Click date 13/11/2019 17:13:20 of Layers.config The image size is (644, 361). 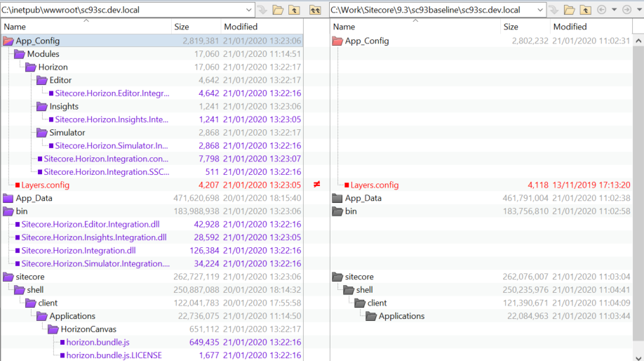point(591,185)
